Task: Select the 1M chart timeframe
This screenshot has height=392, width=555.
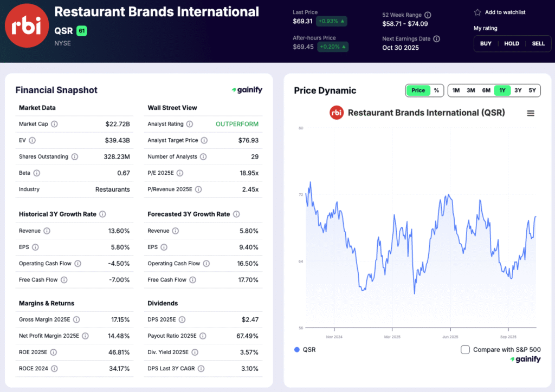Action: pyautogui.click(x=456, y=90)
